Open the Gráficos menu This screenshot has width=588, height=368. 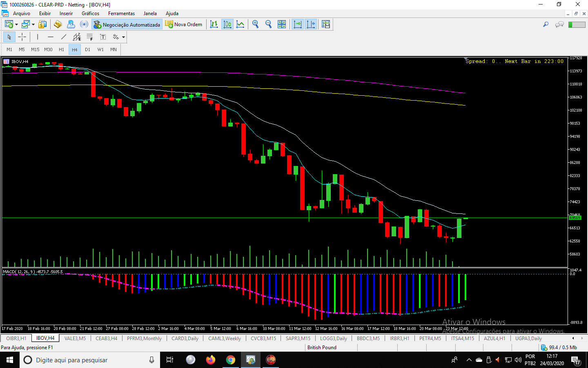click(x=90, y=13)
